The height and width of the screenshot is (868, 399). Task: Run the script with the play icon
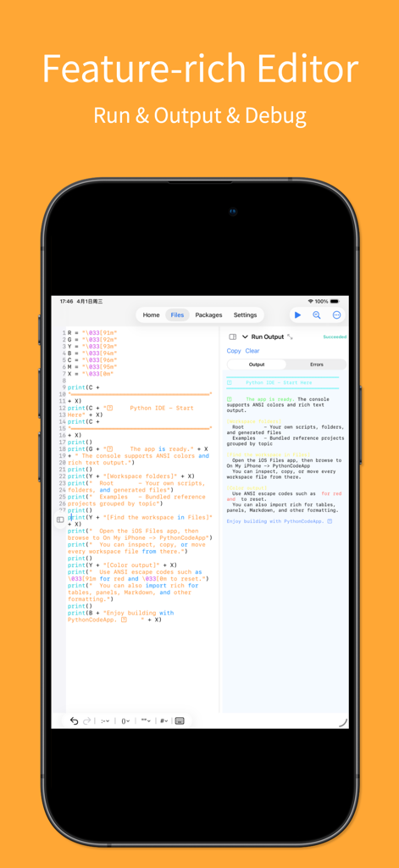click(x=297, y=315)
